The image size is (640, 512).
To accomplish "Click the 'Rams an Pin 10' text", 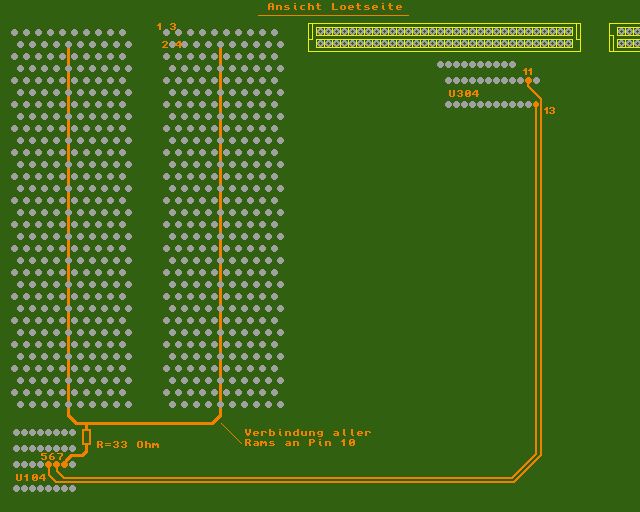I will 300,443.
